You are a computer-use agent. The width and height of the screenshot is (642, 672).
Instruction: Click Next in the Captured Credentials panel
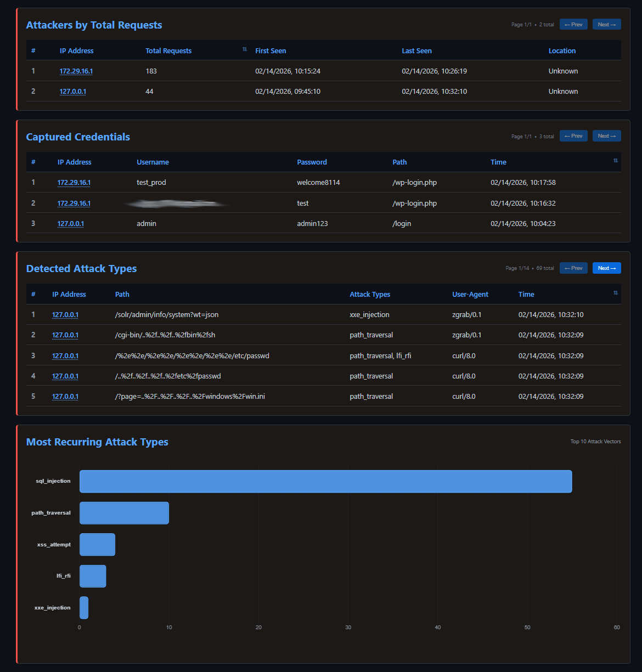click(x=606, y=136)
